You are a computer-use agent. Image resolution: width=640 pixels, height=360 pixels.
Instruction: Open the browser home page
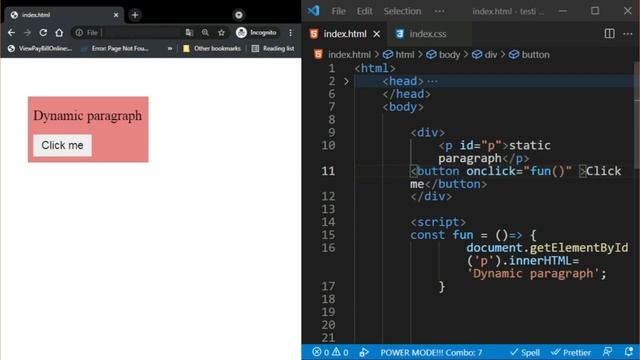pos(59,33)
